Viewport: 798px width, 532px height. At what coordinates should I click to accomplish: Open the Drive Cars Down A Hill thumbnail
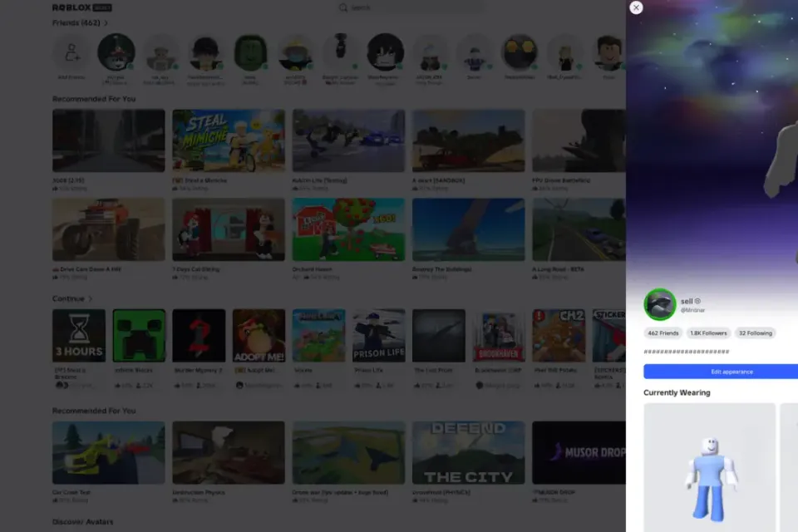[108, 229]
